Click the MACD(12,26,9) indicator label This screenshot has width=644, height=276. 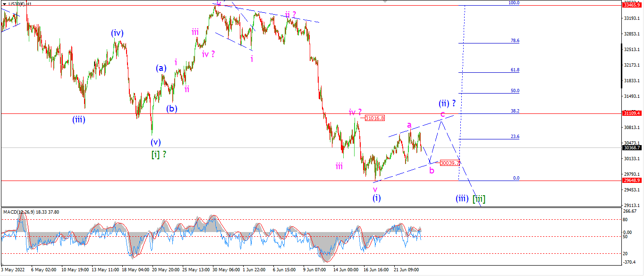[18, 212]
